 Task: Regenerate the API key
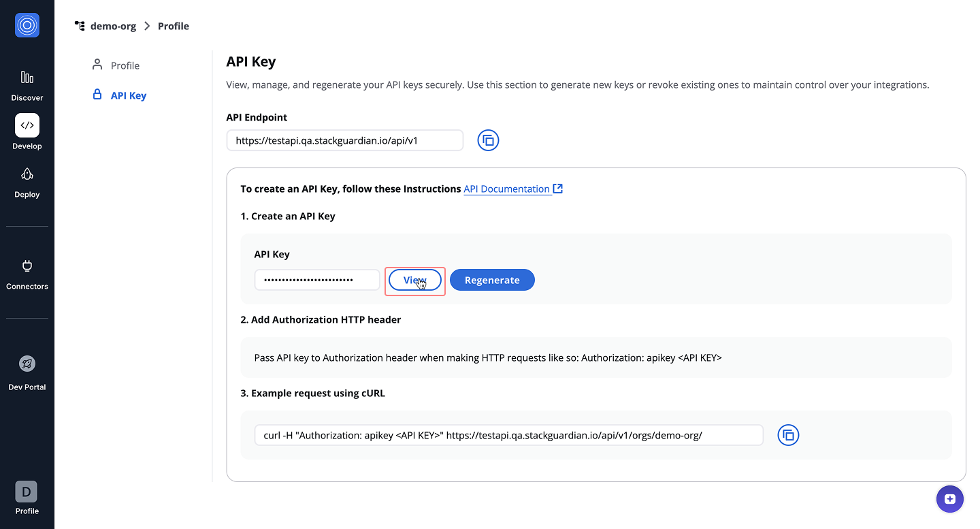coord(492,280)
